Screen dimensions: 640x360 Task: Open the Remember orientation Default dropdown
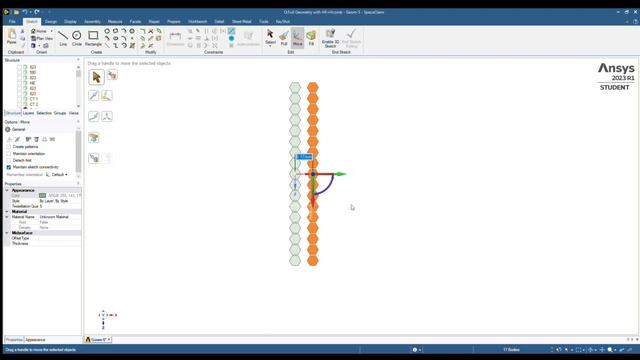60,175
